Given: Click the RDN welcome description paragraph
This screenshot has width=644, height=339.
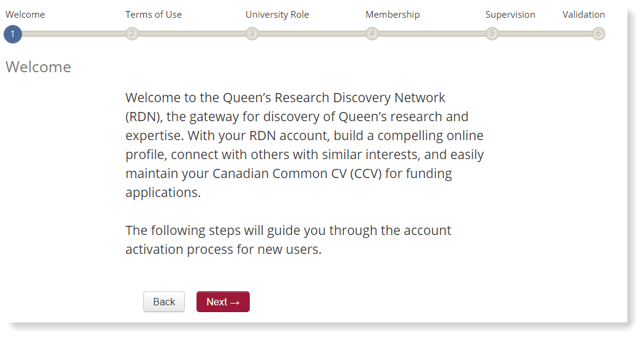Looking at the screenshot, I should [x=304, y=145].
